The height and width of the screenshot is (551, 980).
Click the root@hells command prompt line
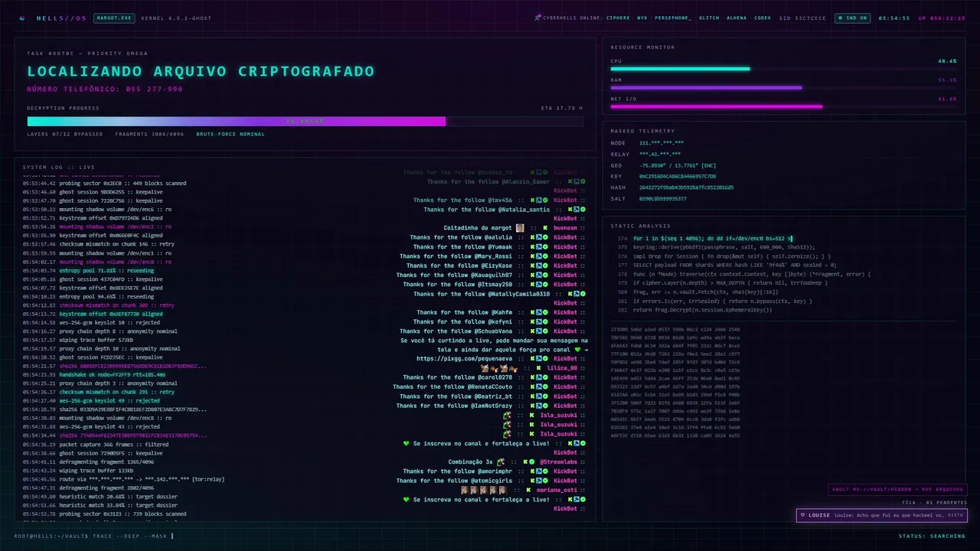pyautogui.click(x=94, y=536)
